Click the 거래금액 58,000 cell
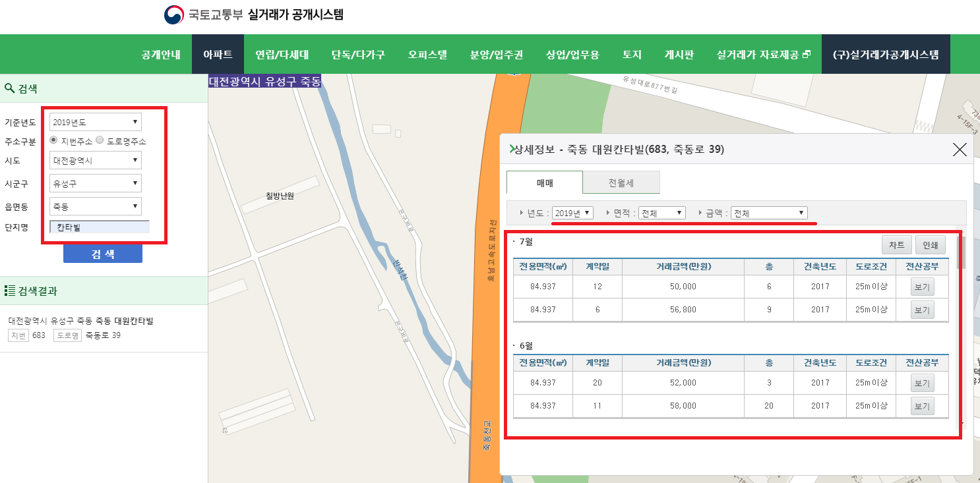This screenshot has width=980, height=483. point(683,406)
